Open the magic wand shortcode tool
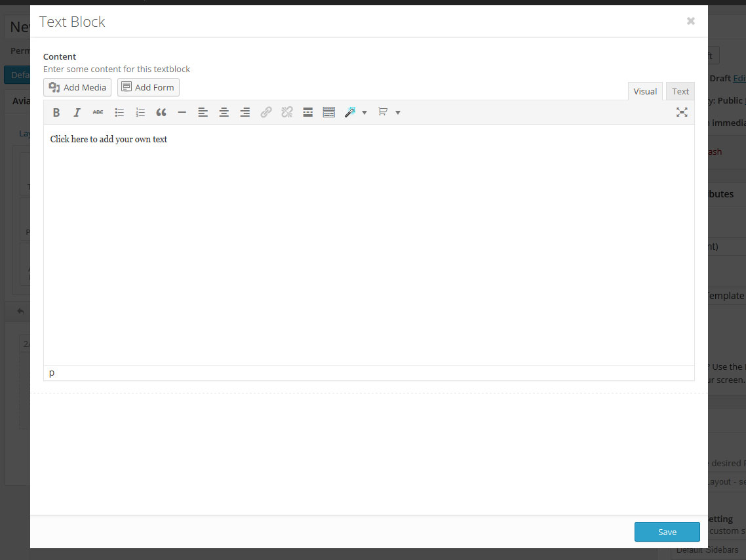 [350, 112]
